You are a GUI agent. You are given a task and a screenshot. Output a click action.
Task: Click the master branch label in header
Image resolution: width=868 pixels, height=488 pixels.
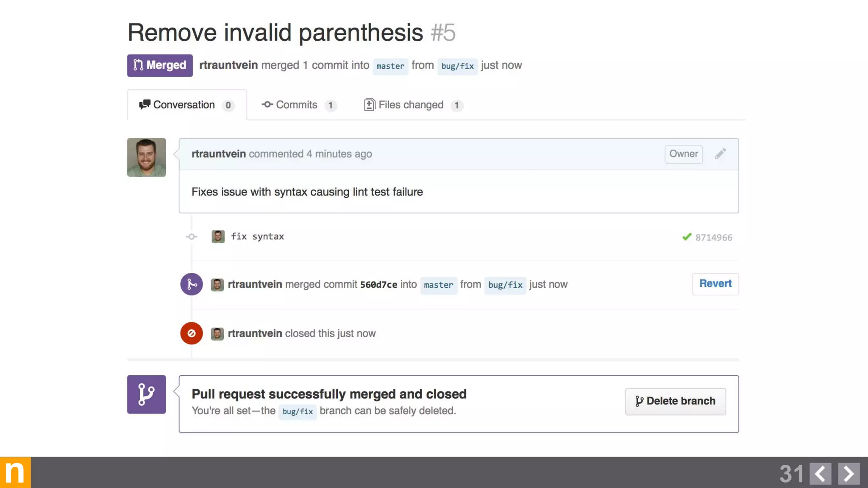[390, 66]
